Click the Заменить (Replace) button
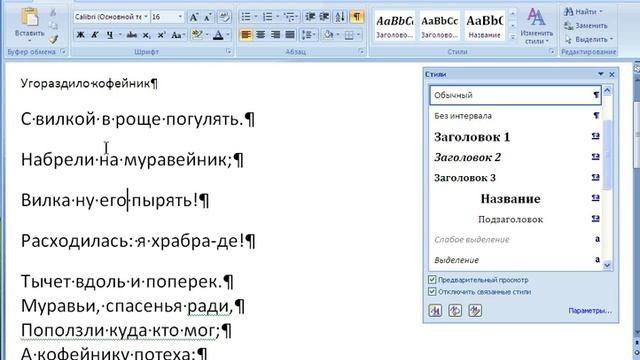The height and width of the screenshot is (360, 640). point(586,26)
